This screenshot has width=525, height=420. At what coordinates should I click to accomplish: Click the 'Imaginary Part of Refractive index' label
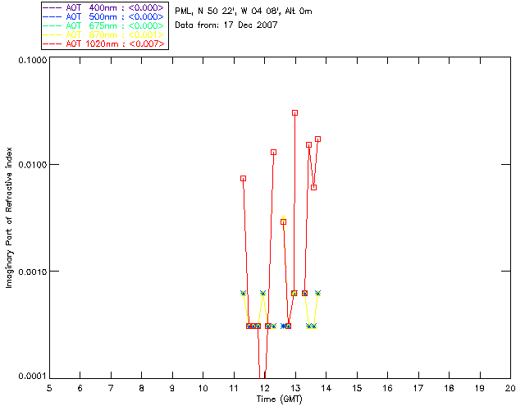9,217
